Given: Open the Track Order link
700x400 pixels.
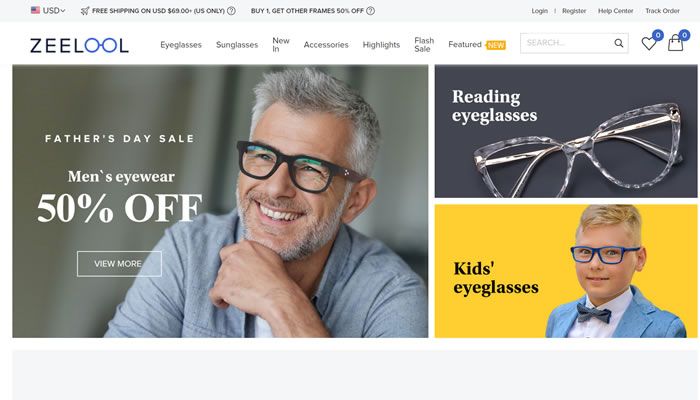Looking at the screenshot, I should 662,11.
